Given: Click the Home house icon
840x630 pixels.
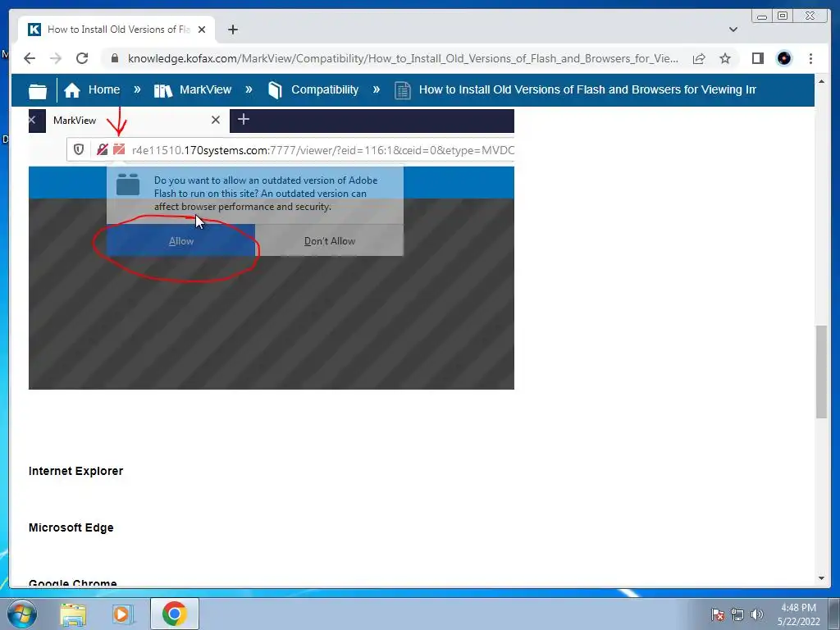Looking at the screenshot, I should click(72, 90).
